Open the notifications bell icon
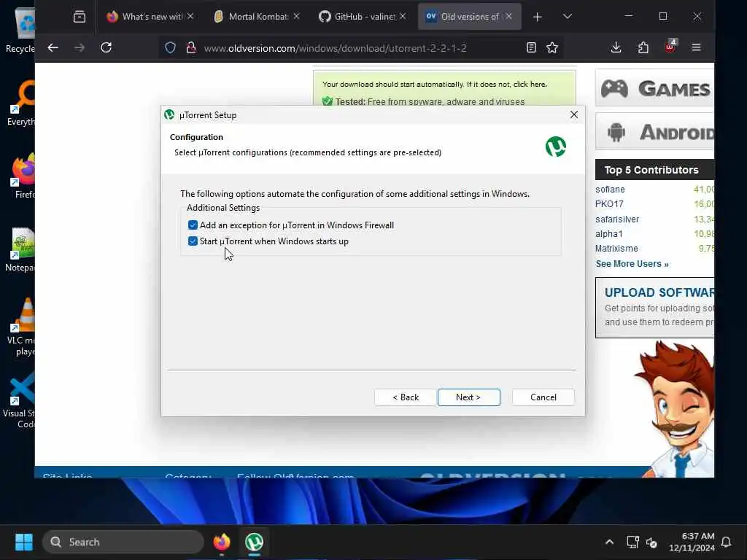 coord(726,542)
